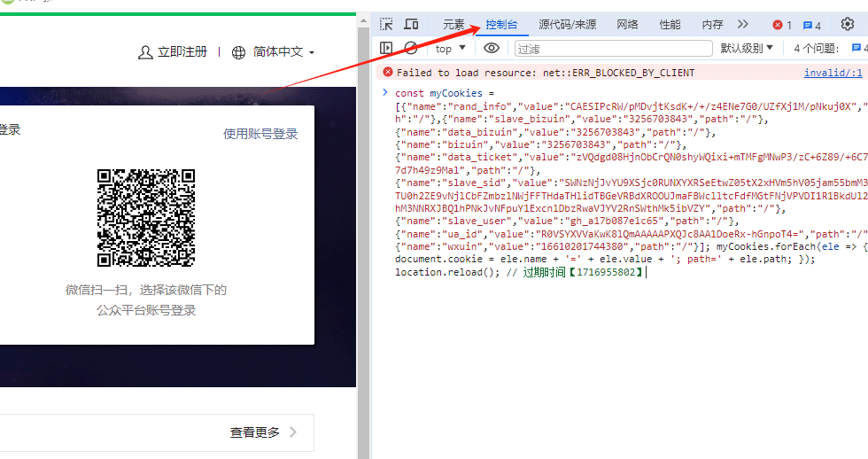Click 使用账号登录 link
This screenshot has width=868, height=459.
tap(260, 134)
